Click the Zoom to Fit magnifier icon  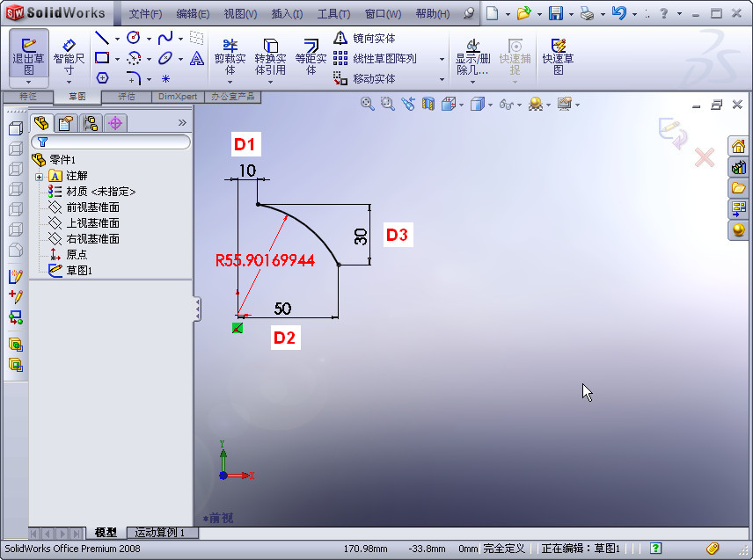pos(367,103)
